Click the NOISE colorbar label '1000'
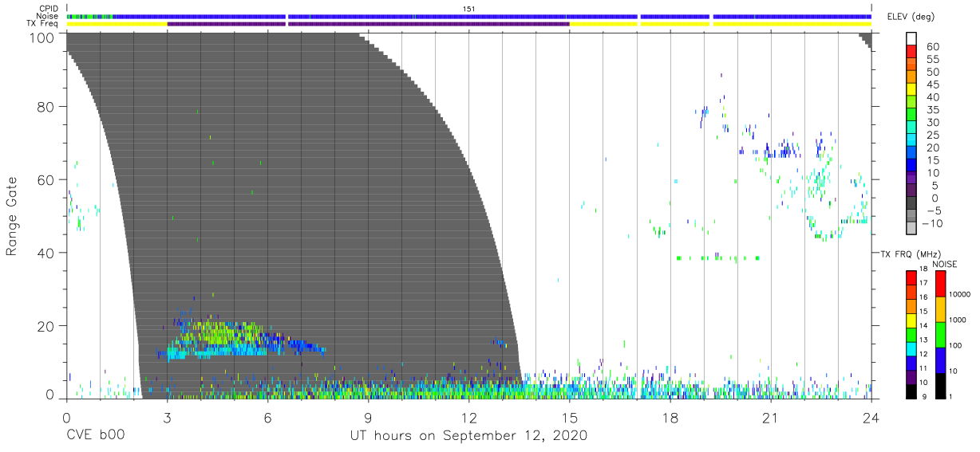The image size is (980, 452). click(958, 320)
